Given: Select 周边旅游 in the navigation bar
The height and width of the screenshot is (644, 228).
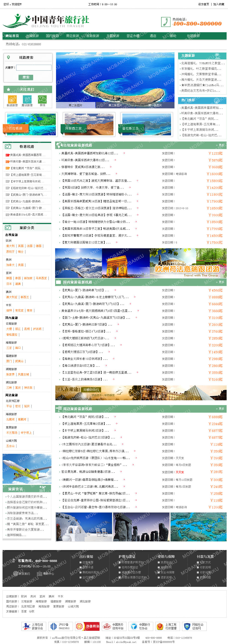Looking at the screenshot, I should [x=72, y=36].
